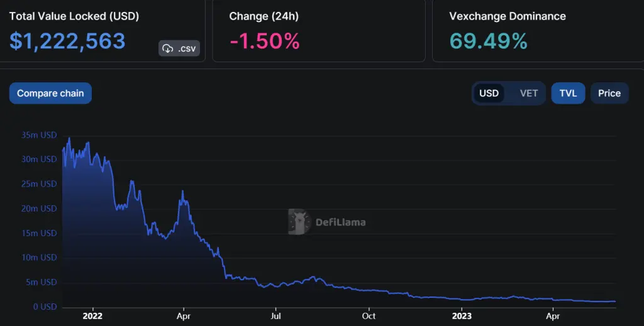The height and width of the screenshot is (326, 644).
Task: Download TVL data as .csv
Action: coord(179,48)
